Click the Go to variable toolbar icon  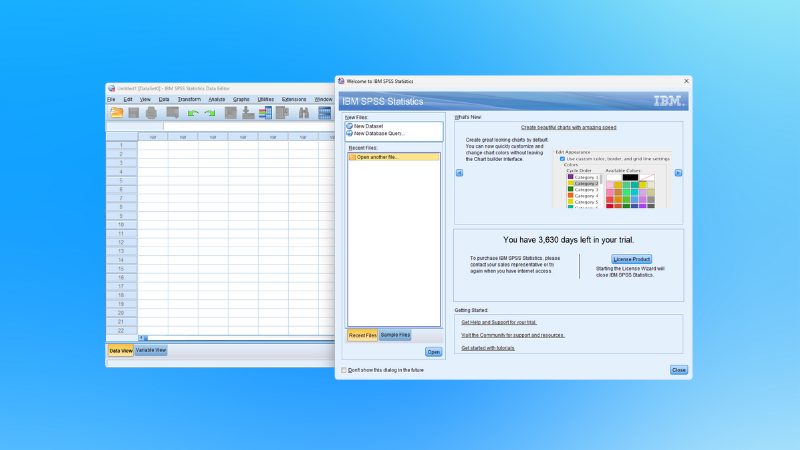coord(248,113)
